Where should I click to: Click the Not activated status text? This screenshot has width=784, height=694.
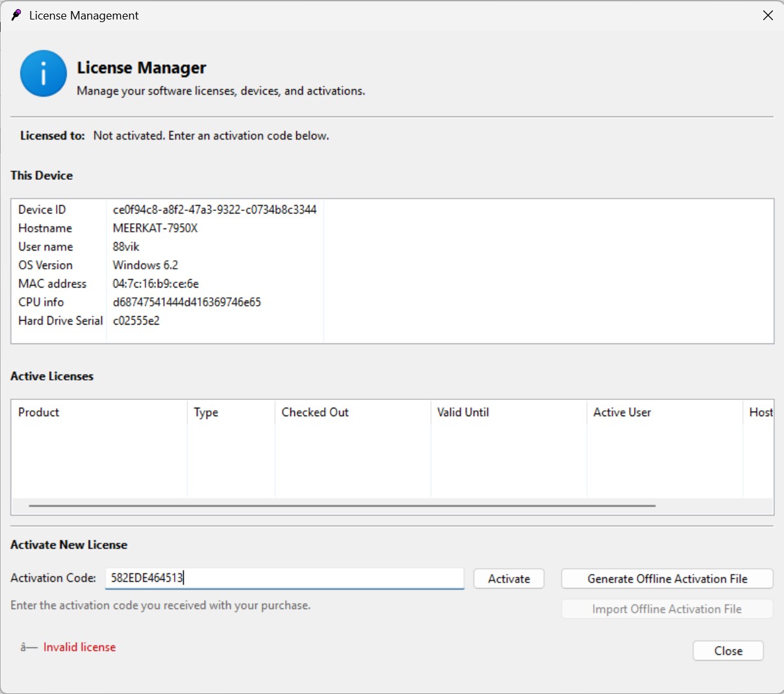(211, 136)
